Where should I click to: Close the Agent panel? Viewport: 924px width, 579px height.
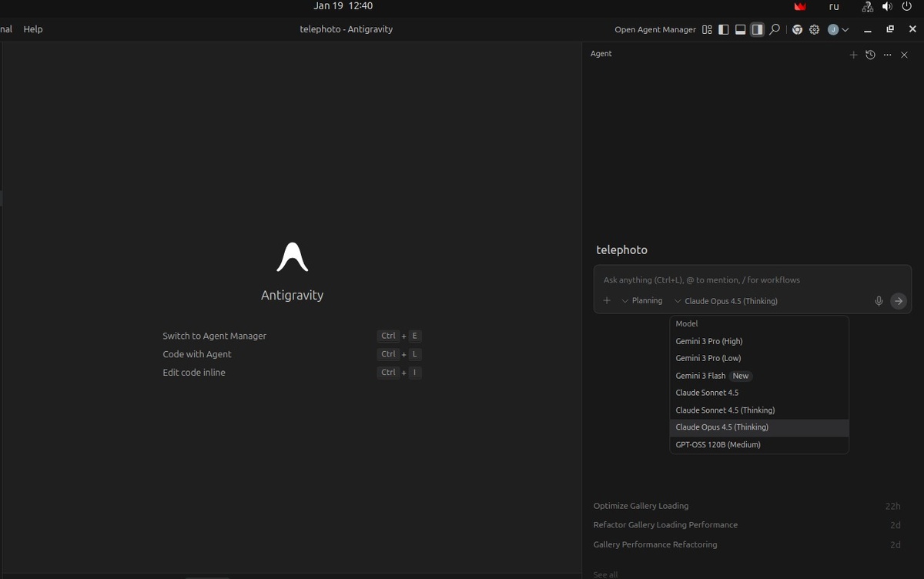click(x=905, y=55)
